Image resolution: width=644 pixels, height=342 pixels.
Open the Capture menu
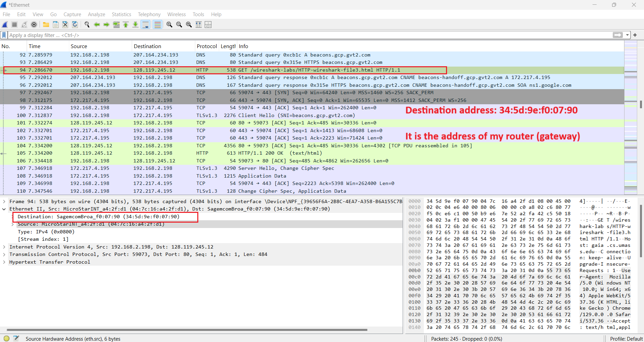(x=72, y=14)
